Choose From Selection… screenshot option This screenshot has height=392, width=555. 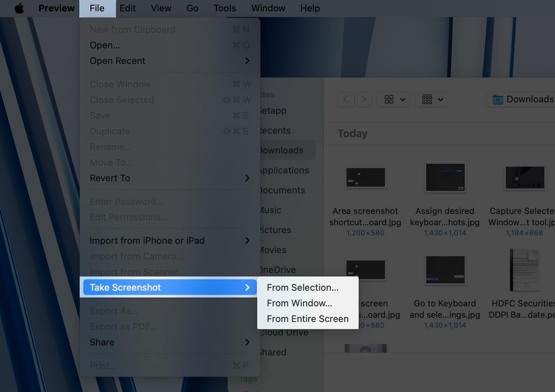point(308,288)
